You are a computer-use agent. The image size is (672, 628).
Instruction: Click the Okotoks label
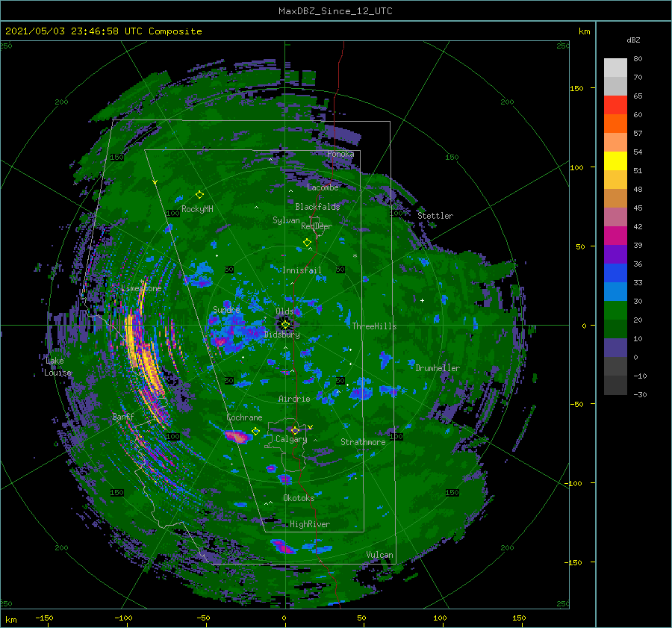pyautogui.click(x=299, y=497)
